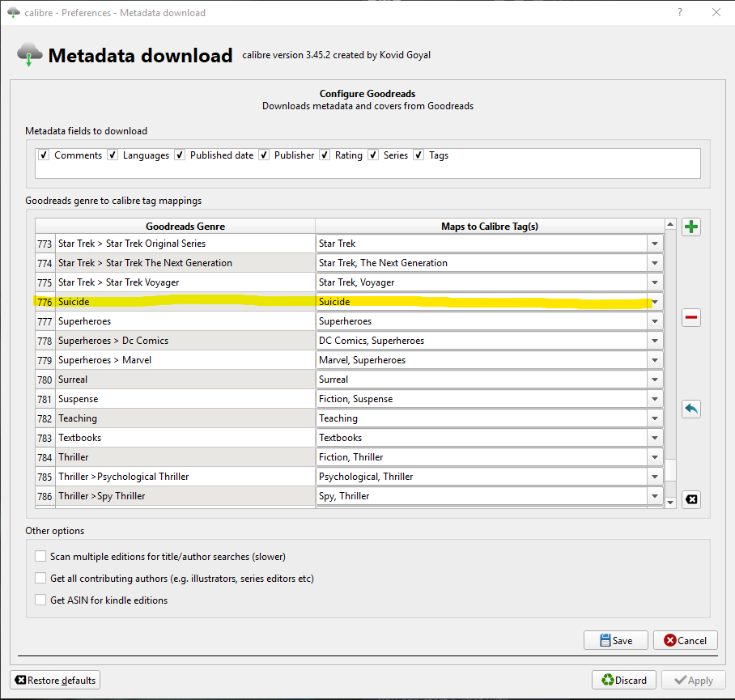Click scrollbar down arrow of mappings table
735x700 pixels.
(670, 503)
